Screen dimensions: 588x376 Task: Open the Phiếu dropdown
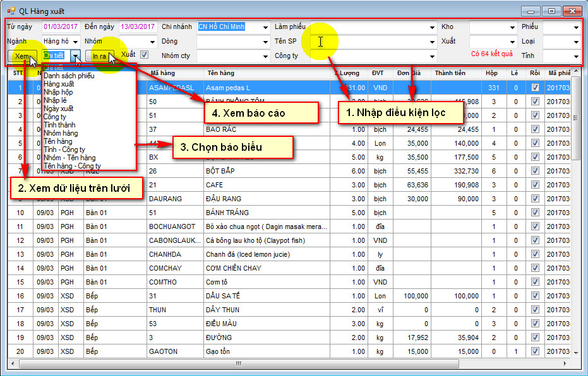[x=576, y=27]
